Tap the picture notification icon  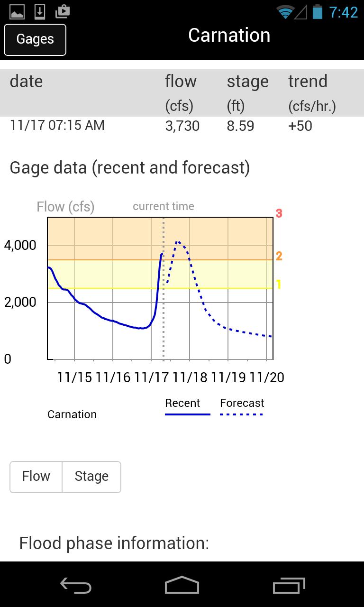click(x=17, y=12)
